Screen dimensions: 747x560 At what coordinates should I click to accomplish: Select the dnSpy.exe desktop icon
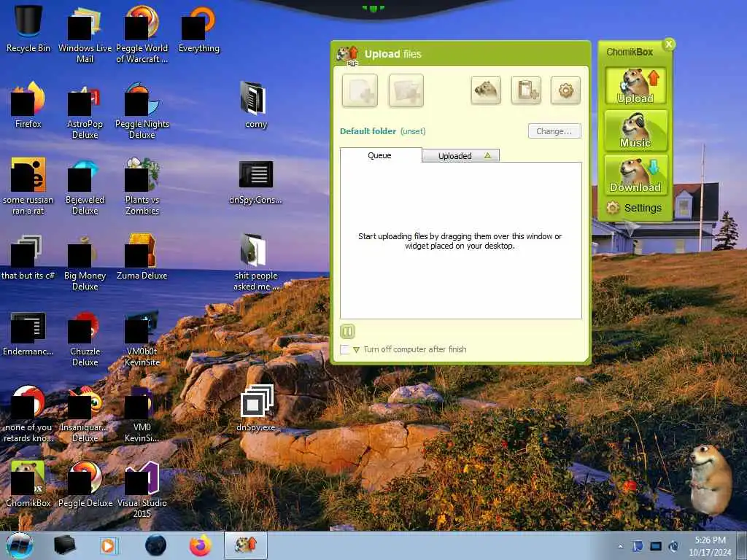pyautogui.click(x=256, y=408)
